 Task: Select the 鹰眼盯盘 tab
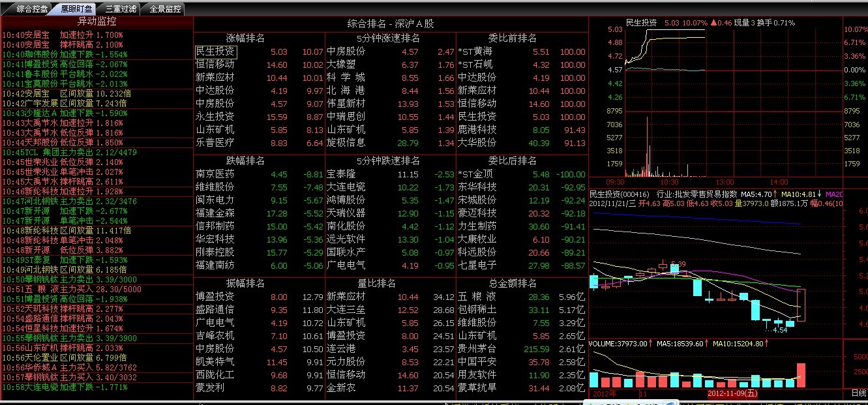click(76, 9)
